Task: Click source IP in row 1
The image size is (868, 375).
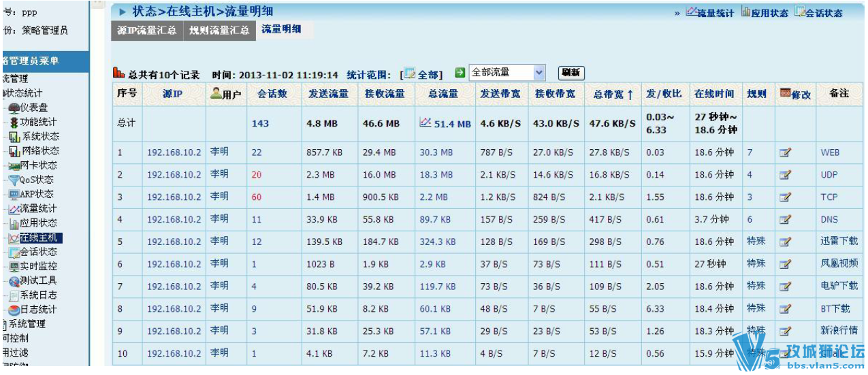Action: [174, 152]
